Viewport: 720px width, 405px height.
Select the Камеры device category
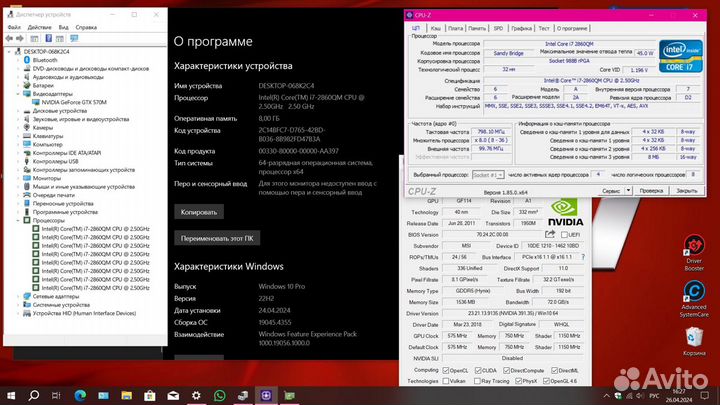tap(42, 128)
